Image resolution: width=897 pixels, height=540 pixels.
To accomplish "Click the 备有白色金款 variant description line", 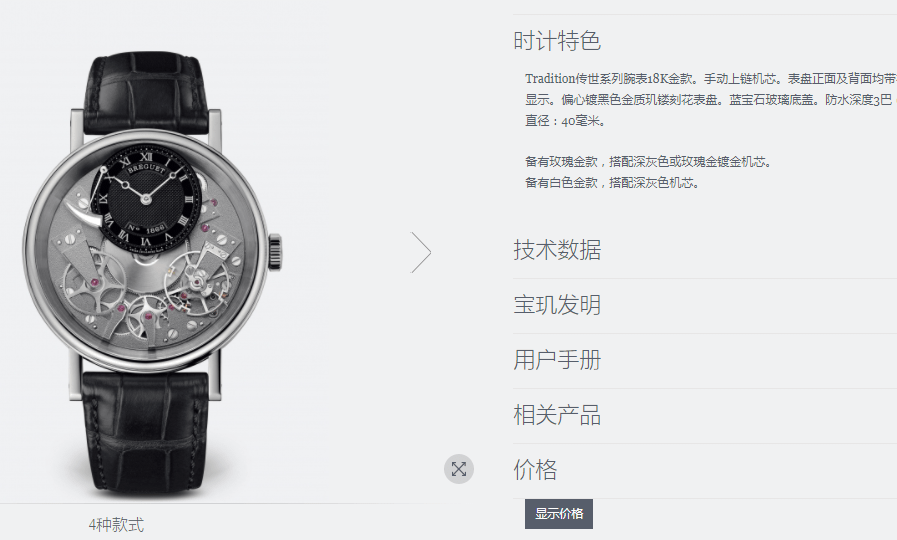I will [x=612, y=183].
